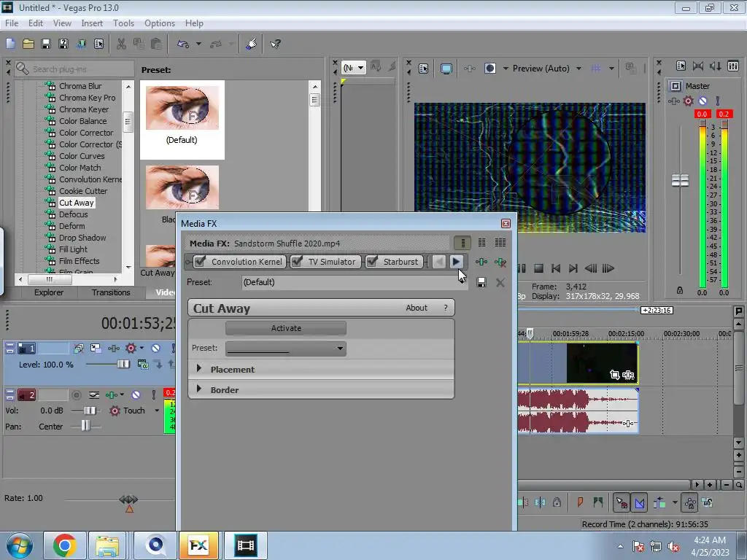Image resolution: width=747 pixels, height=560 pixels.
Task: Open the File menu
Action: pos(12,23)
